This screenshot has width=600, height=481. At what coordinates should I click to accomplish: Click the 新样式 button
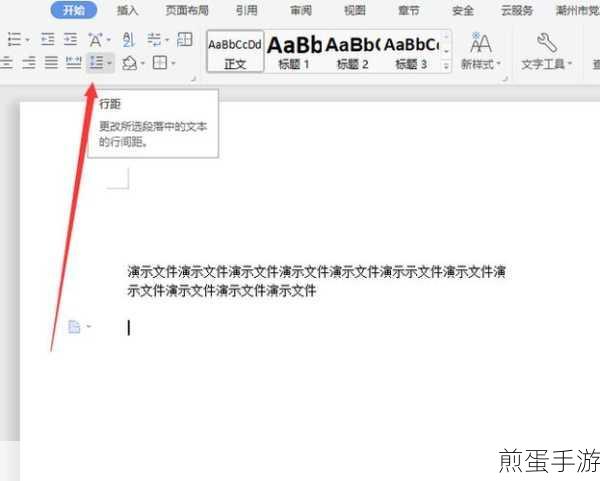pos(481,52)
